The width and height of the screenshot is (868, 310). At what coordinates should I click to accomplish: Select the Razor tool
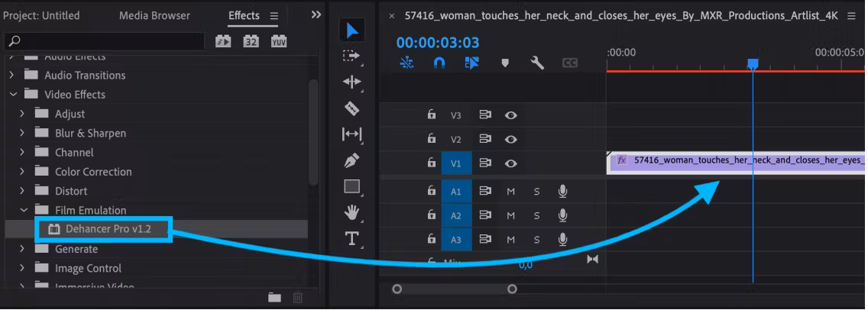pos(352,108)
